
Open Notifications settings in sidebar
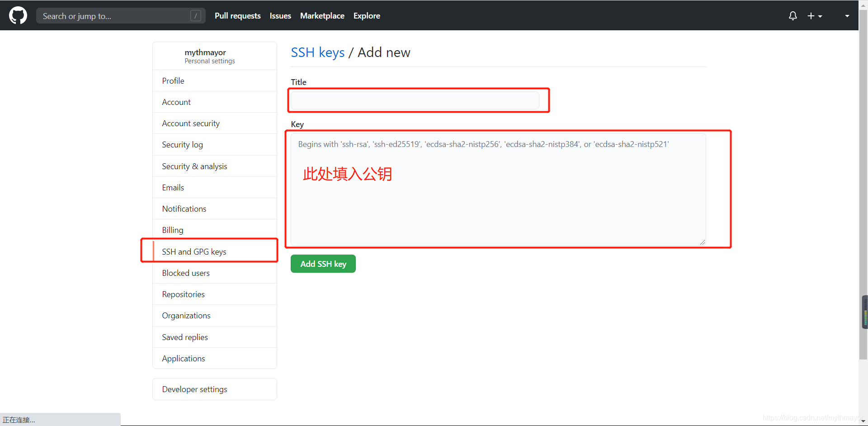point(215,208)
